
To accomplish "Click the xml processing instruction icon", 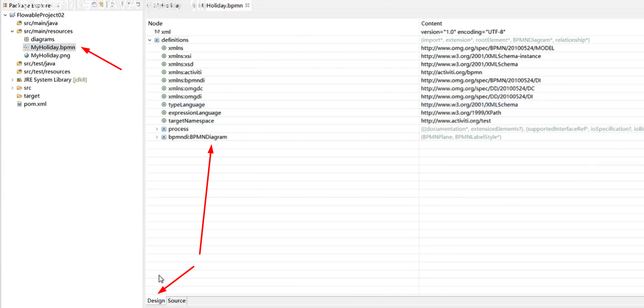I will [x=157, y=32].
